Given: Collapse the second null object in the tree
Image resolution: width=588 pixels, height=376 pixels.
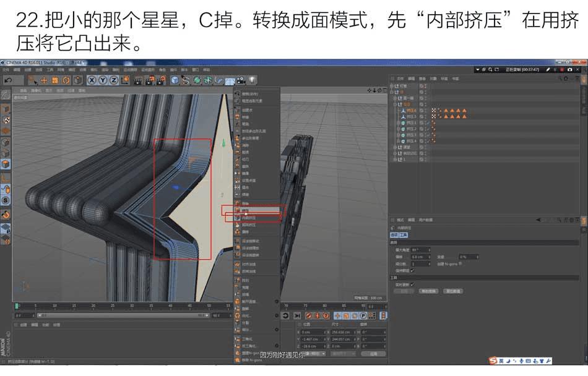Looking at the screenshot, I should coord(392,92).
